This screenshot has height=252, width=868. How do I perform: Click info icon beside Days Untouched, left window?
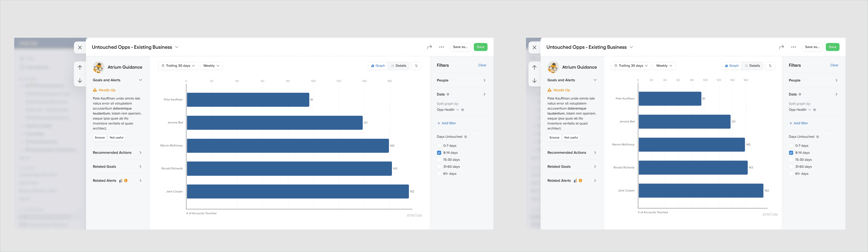pyautogui.click(x=466, y=137)
